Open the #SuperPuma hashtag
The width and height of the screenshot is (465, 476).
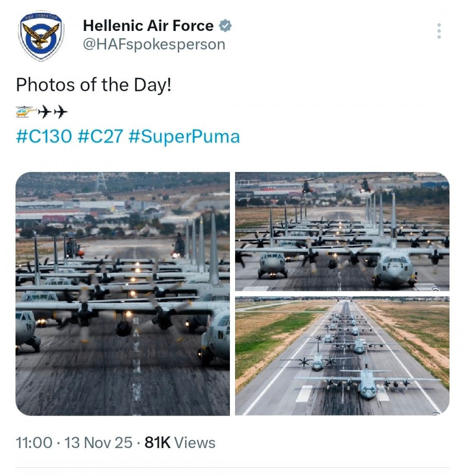pos(184,137)
